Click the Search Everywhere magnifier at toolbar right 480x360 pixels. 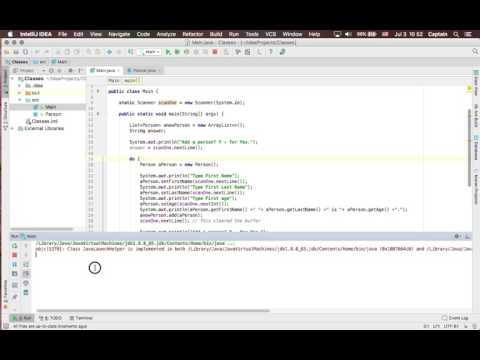click(x=475, y=51)
